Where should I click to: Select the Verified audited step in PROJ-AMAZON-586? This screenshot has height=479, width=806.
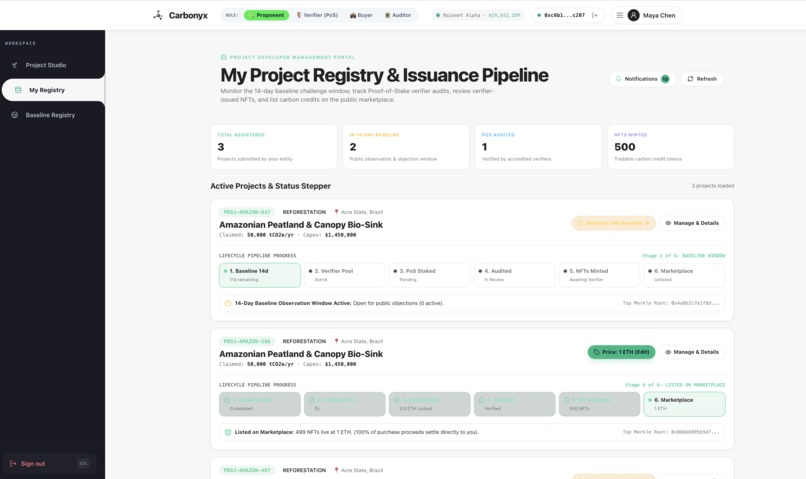515,404
